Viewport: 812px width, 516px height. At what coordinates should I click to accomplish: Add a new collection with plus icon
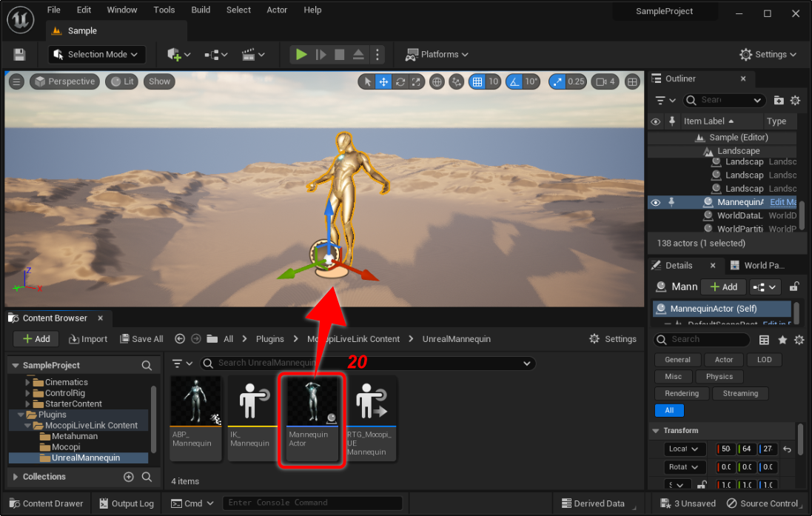coord(129,477)
